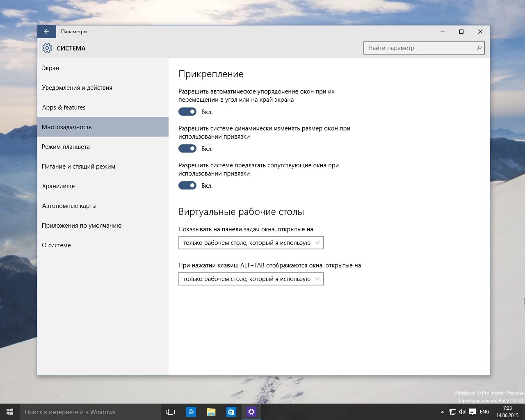The image size is (525, 420).
Task: Click the System gear icon in the header
Action: click(47, 48)
